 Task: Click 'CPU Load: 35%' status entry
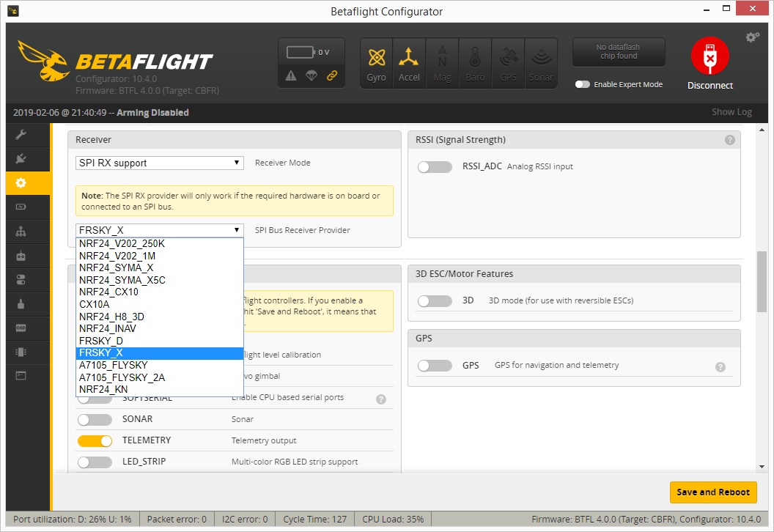[x=393, y=519]
